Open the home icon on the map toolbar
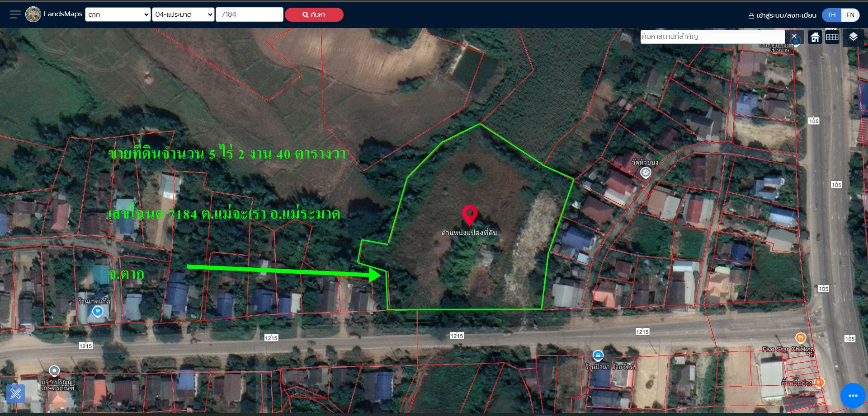This screenshot has height=416, width=868. 815,37
